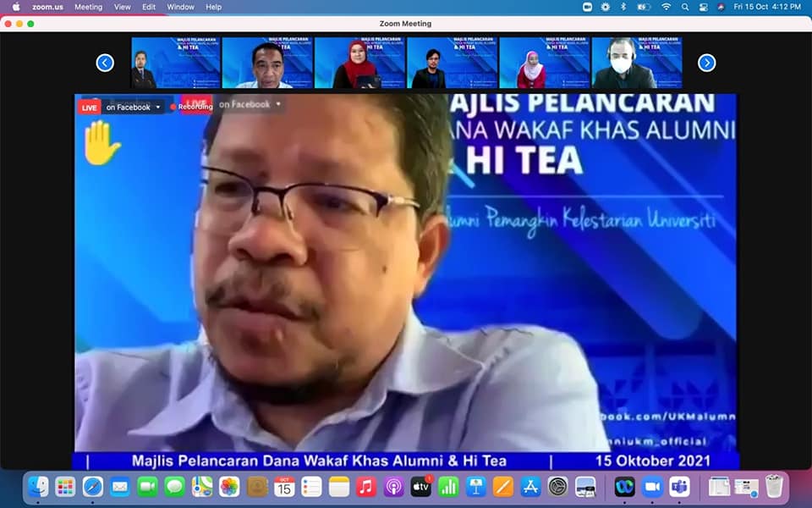Expand the second on Facebook dropdown arrow

(277, 104)
